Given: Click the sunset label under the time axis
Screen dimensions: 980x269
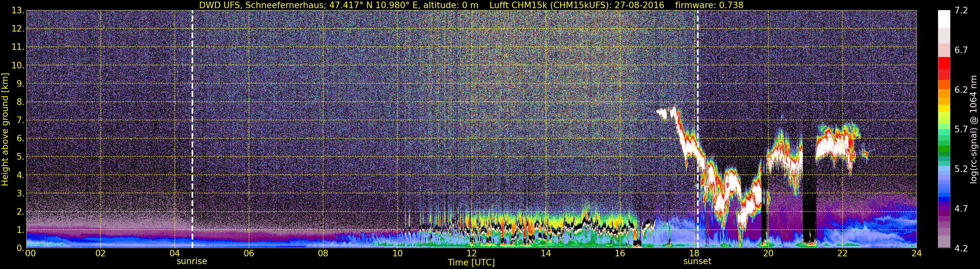Looking at the screenshot, I should pyautogui.click(x=697, y=262).
